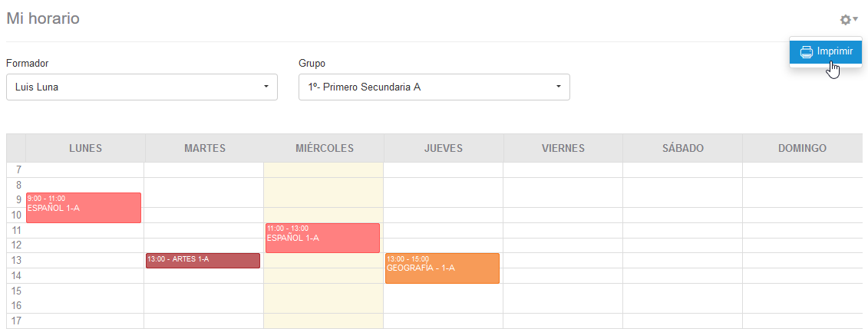Screen dimensions: 868x329
Task: Click the JUEVES column header
Action: (x=444, y=148)
